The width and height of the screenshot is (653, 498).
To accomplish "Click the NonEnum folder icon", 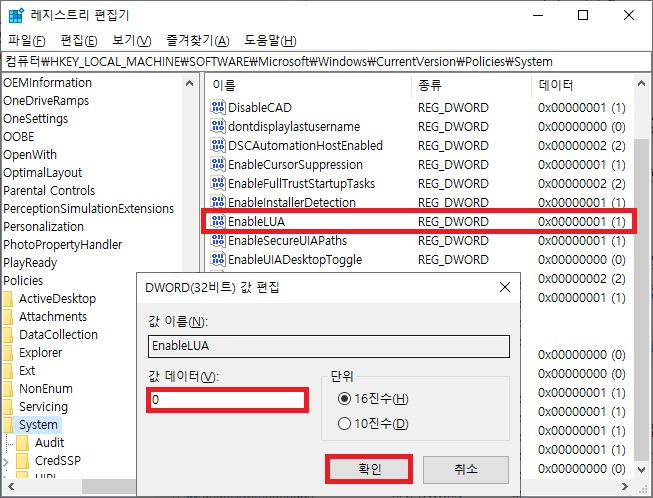I will (x=8, y=388).
